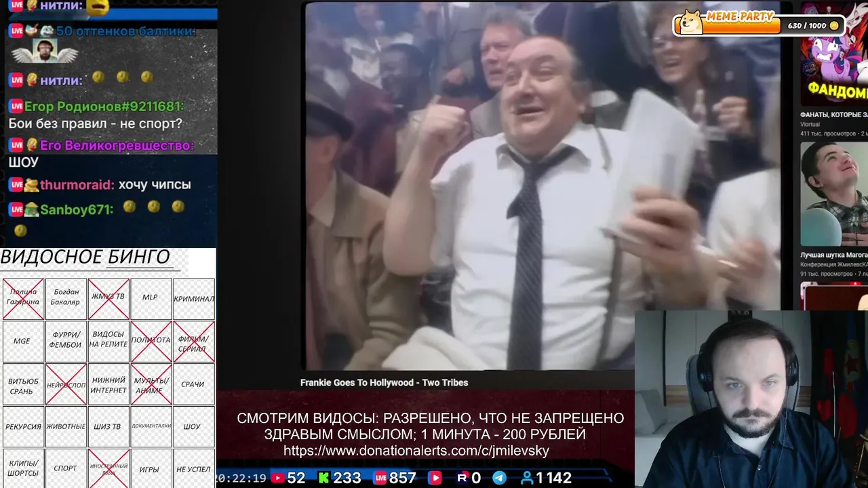868x488 pixels.
Task: Click username 50 оттенков балтики
Action: pos(126,31)
